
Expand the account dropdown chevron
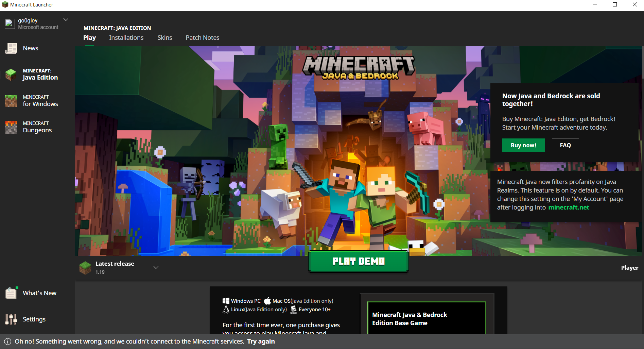(x=66, y=20)
